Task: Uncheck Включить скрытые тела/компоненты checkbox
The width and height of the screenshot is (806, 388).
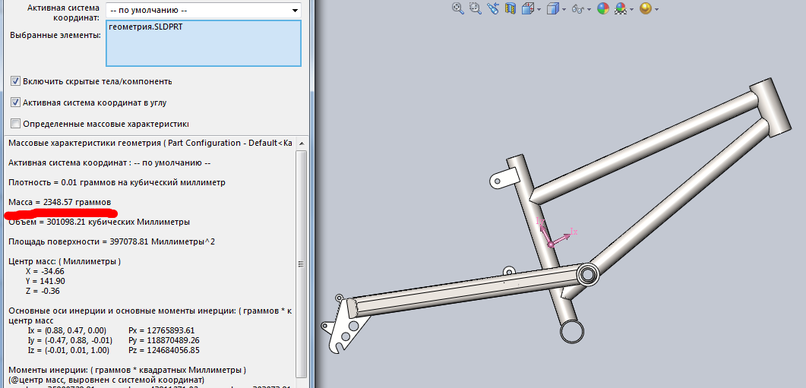Action: coord(16,81)
